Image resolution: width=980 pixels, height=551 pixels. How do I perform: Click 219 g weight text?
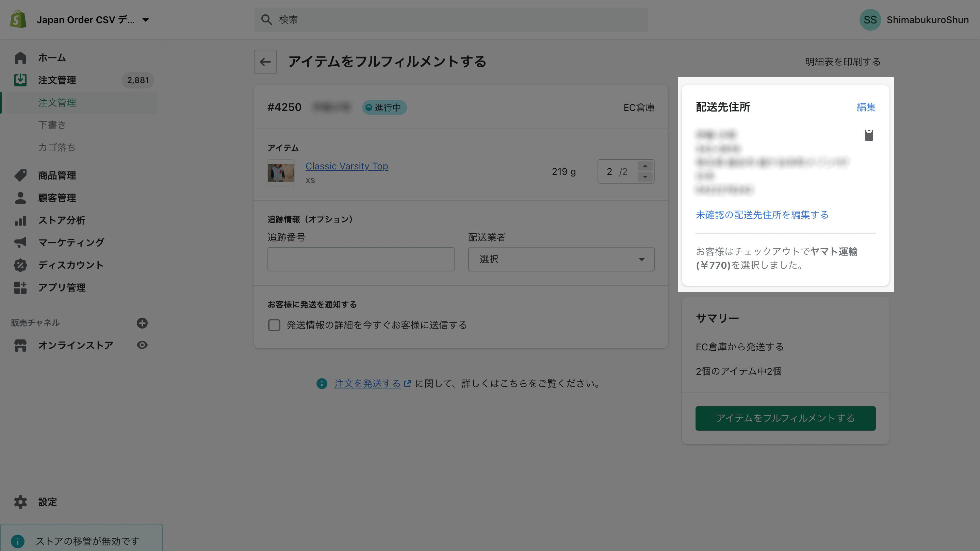tap(563, 171)
